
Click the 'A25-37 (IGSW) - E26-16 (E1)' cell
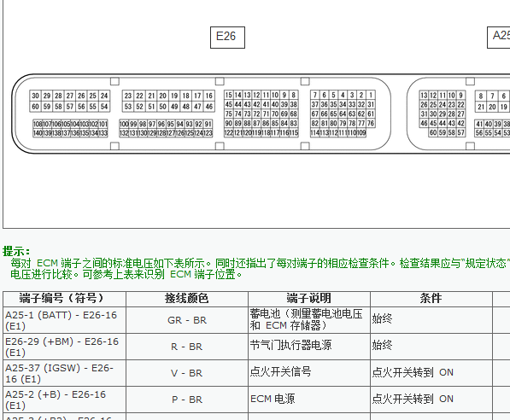coord(64,373)
